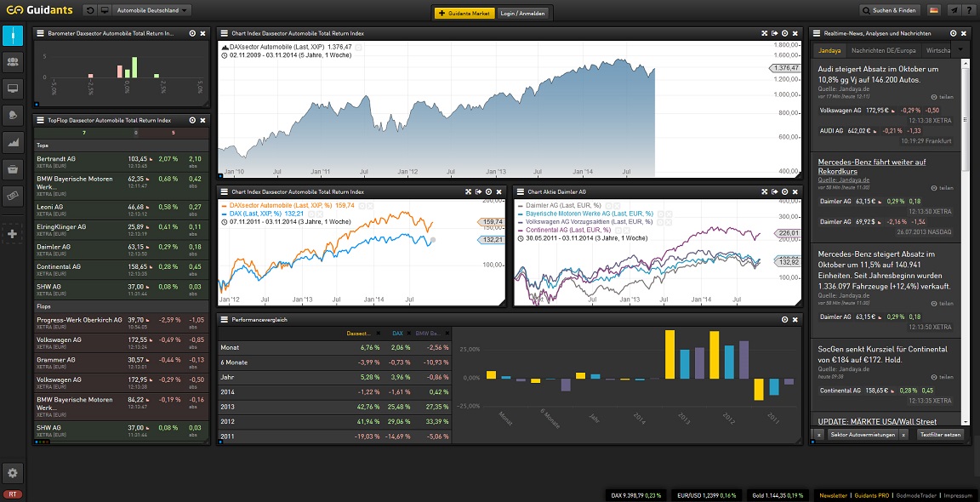Image resolution: width=980 pixels, height=502 pixels.
Task: Open the TopFlop widget settings circle icon
Action: click(x=192, y=120)
